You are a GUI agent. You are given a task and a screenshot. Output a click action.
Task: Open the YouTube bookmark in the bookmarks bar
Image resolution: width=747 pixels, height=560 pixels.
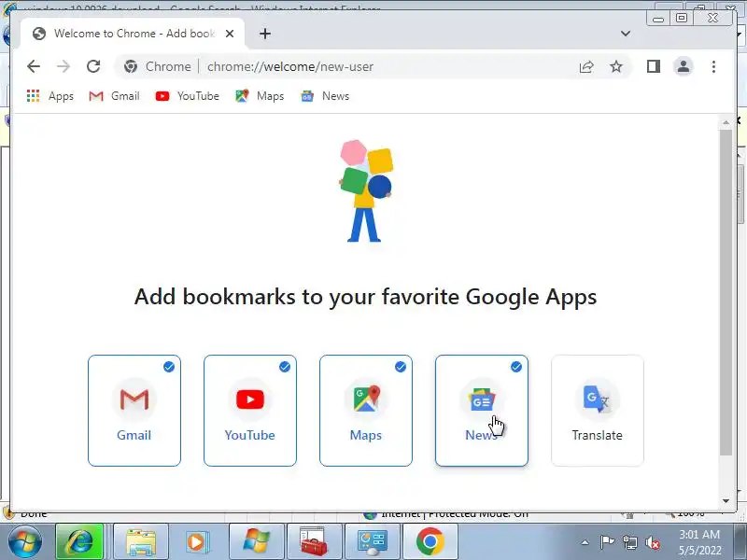(x=188, y=96)
